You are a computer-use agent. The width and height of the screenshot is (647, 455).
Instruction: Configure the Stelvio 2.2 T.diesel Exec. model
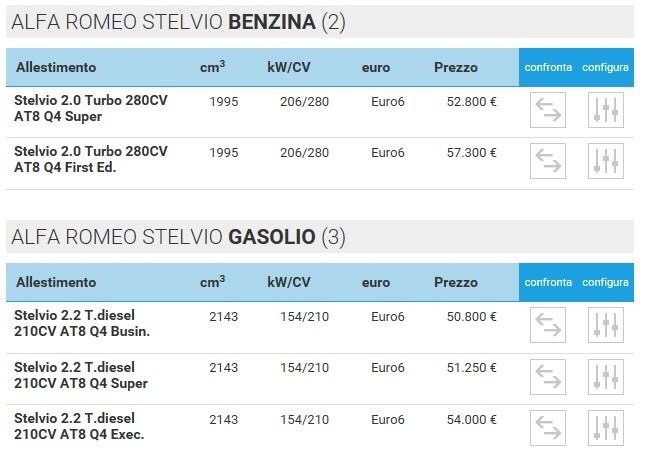point(605,428)
